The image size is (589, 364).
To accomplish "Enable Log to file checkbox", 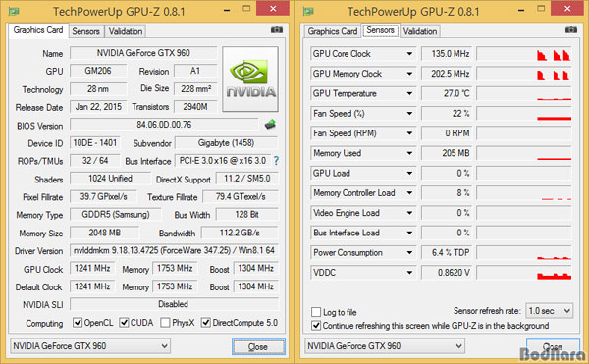I will click(x=316, y=312).
